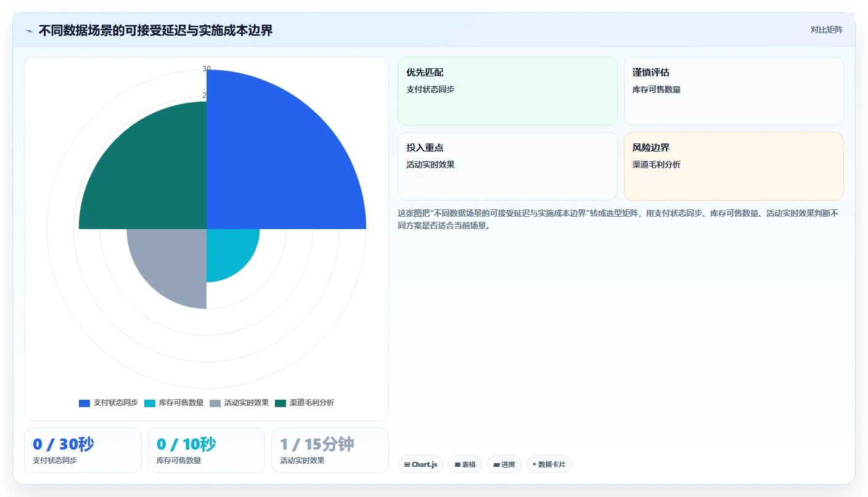Open the 谨慎评估 matrix card
The image size is (868, 497).
pos(734,91)
